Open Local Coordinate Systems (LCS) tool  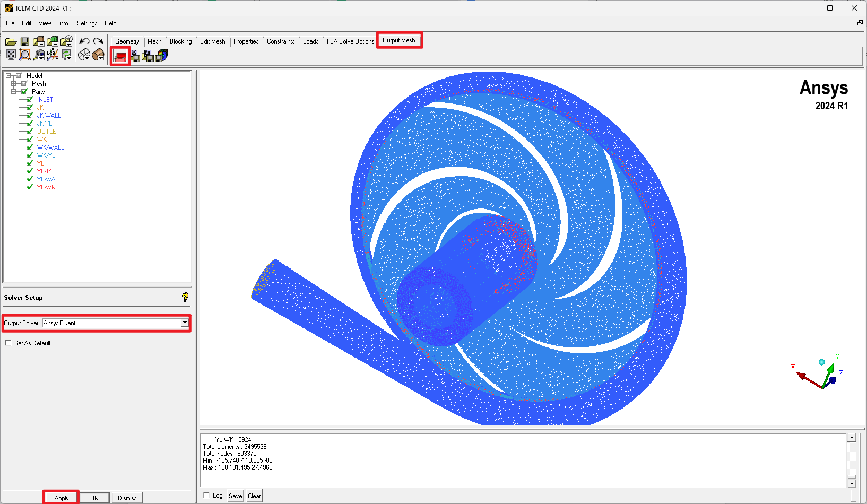(52, 55)
